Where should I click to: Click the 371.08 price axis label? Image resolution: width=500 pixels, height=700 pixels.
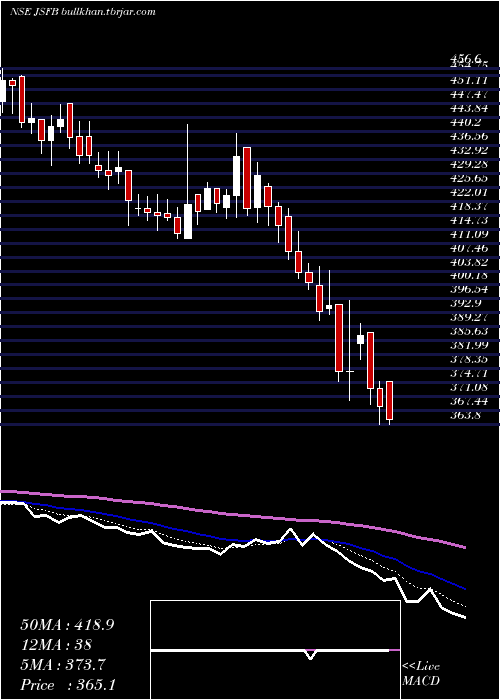tap(469, 388)
